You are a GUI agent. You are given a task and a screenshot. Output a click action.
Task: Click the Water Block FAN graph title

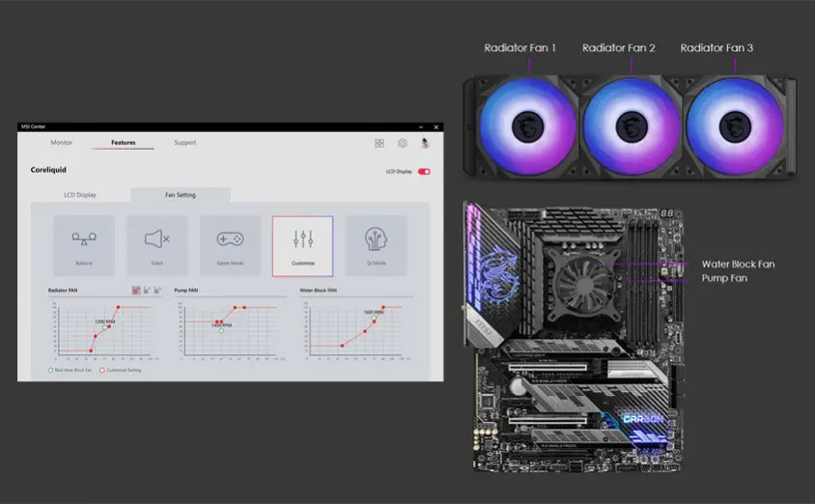tap(318, 290)
